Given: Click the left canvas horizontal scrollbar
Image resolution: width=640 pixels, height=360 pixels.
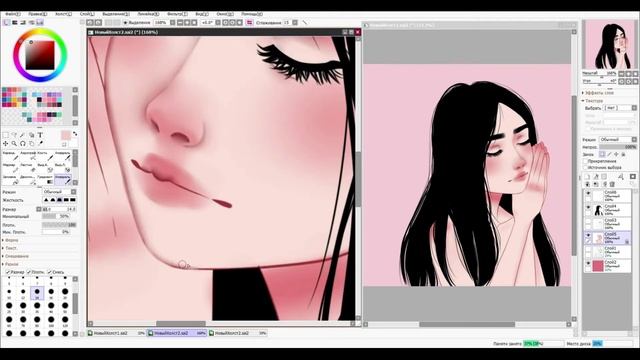Looking at the screenshot, I should click(x=181, y=324).
